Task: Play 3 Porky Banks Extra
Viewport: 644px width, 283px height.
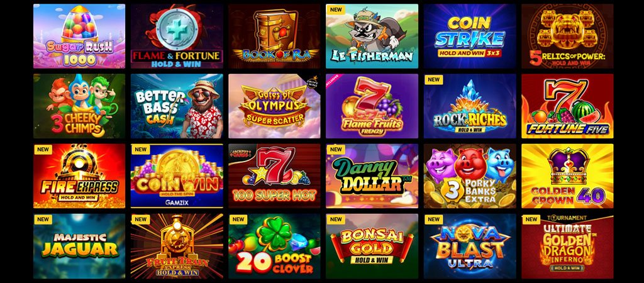Action: 470,176
